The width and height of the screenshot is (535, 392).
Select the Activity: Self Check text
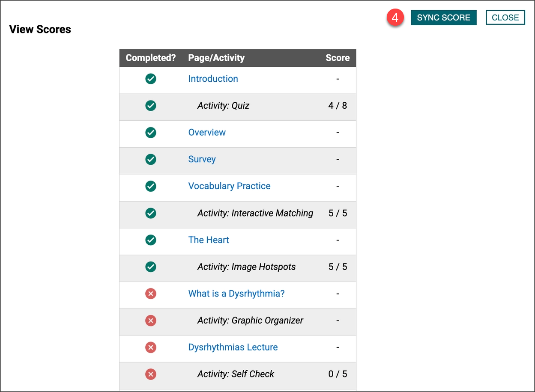236,374
